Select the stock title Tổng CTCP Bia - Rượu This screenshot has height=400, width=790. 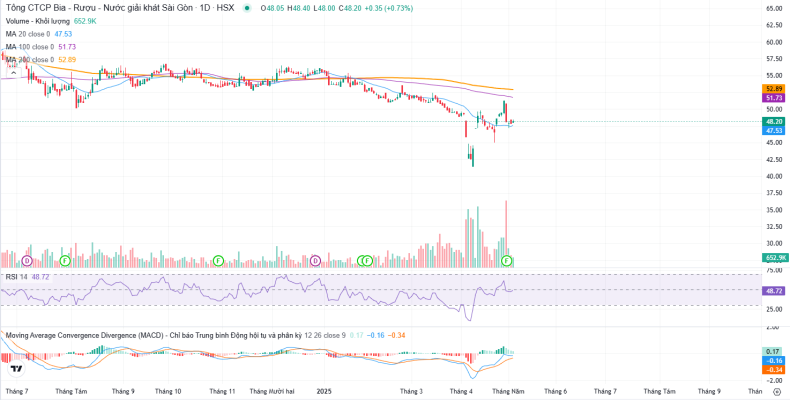pyautogui.click(x=120, y=8)
